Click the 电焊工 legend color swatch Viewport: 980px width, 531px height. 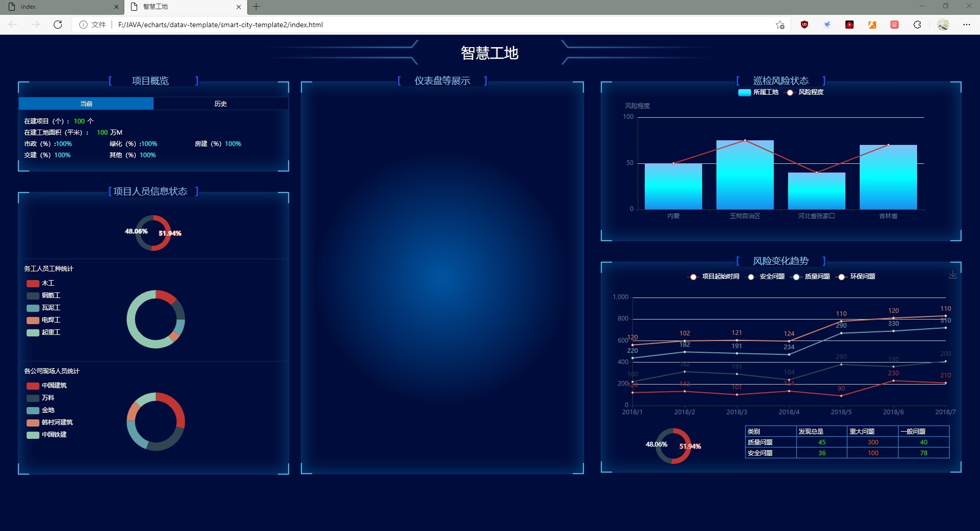(33, 321)
